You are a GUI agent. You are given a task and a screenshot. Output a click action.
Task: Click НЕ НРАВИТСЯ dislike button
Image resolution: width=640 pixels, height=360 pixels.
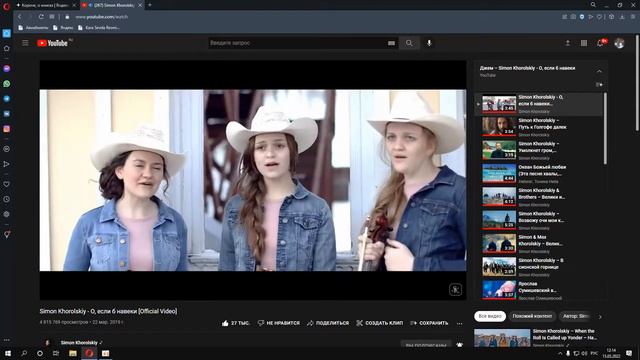tap(279, 323)
